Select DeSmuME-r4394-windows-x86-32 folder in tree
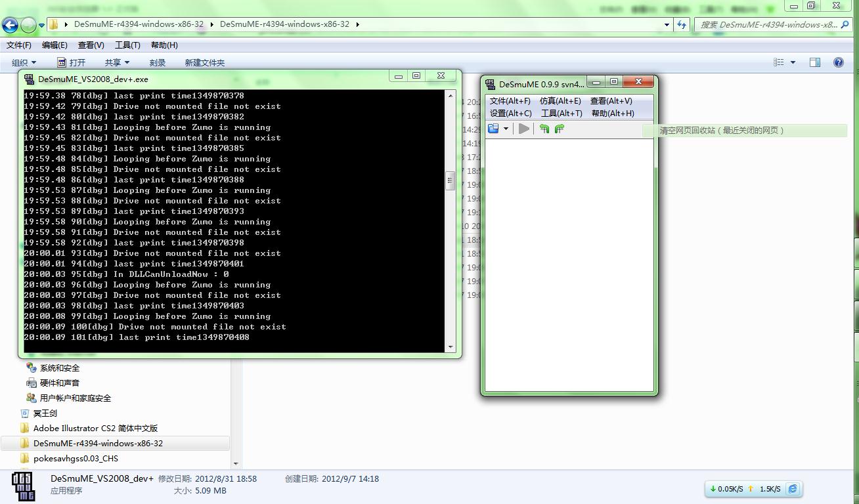The height and width of the screenshot is (504, 859). click(99, 444)
